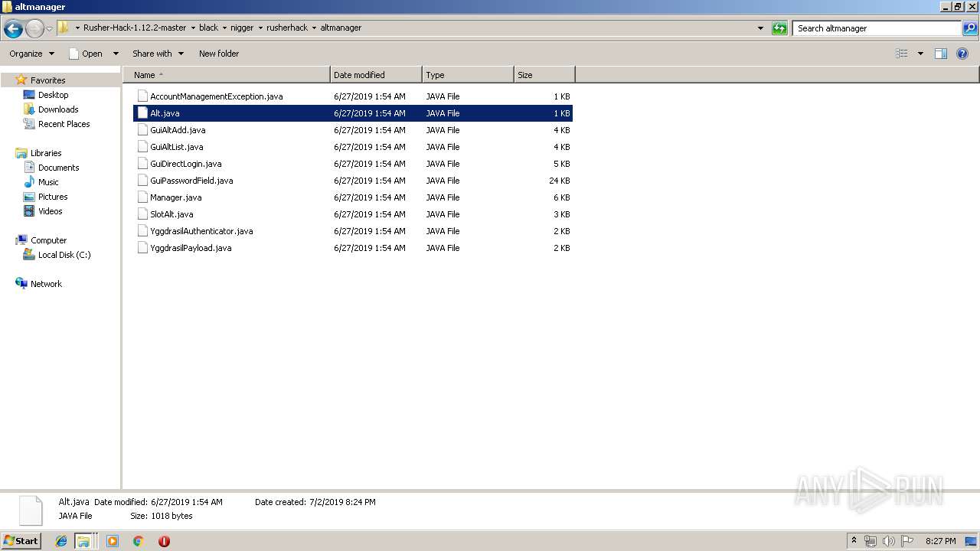
Task: Open Local Disk (C:) in navigation pane
Action: tap(64, 255)
